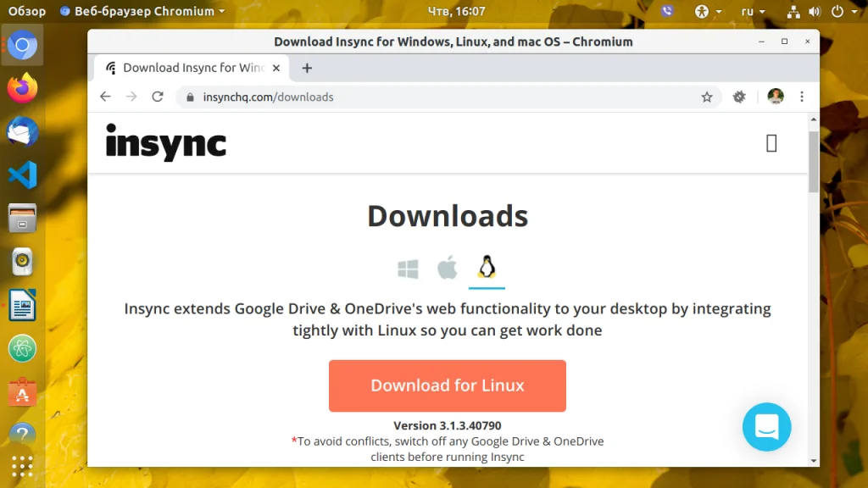Close the Download Insync tab
The height and width of the screenshot is (488, 868).
click(x=276, y=68)
